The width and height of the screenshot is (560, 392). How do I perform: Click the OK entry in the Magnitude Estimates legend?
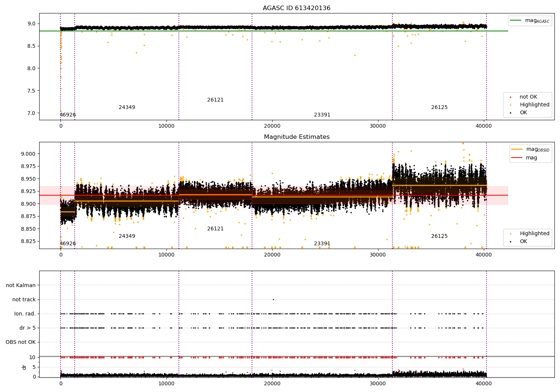[x=523, y=242]
